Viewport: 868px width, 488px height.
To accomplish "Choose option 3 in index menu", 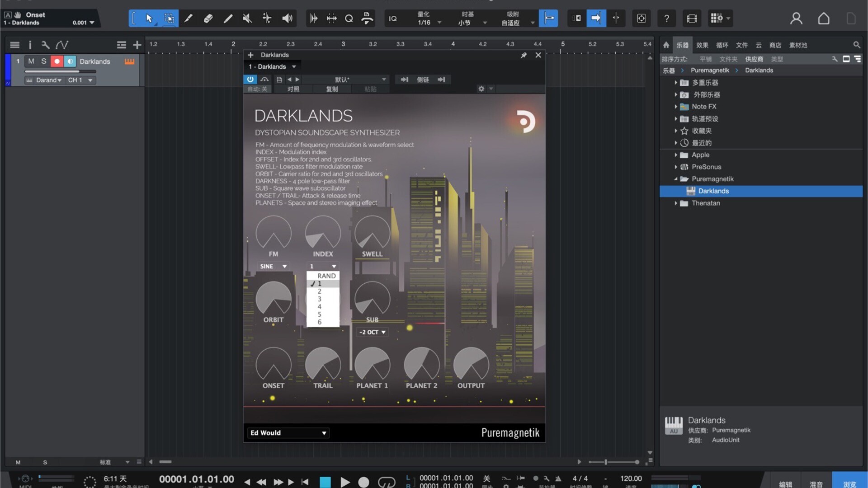I will click(x=323, y=299).
